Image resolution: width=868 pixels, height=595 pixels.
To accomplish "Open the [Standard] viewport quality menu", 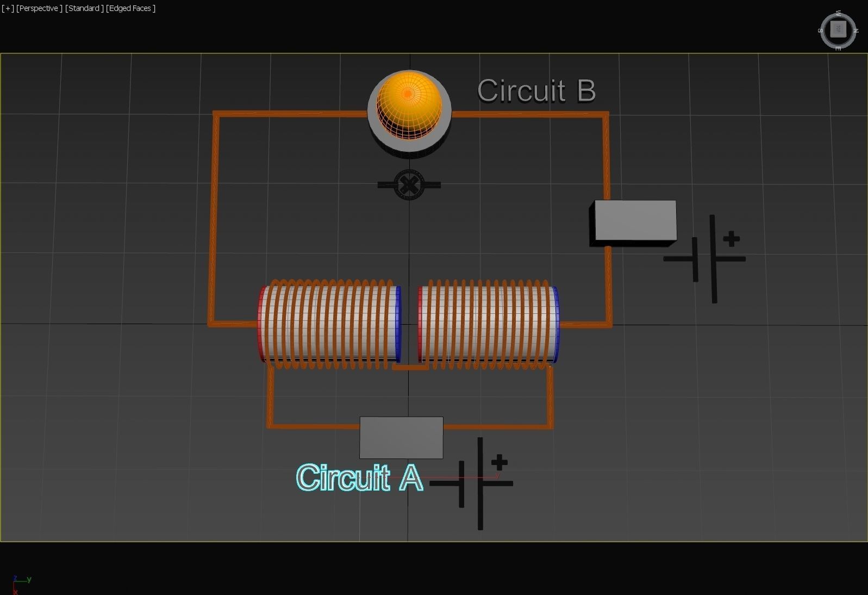I will click(x=84, y=8).
